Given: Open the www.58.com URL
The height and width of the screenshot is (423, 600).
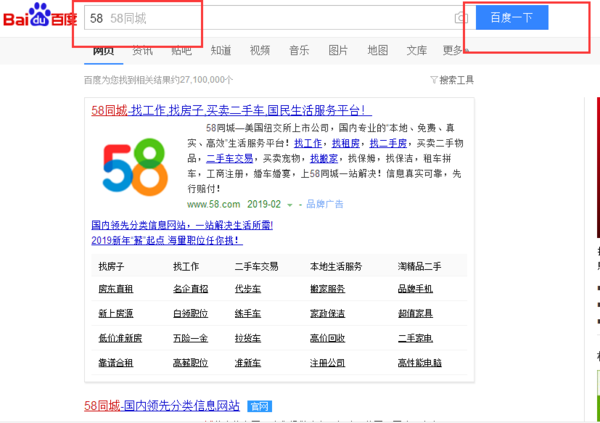Looking at the screenshot, I should [x=214, y=204].
